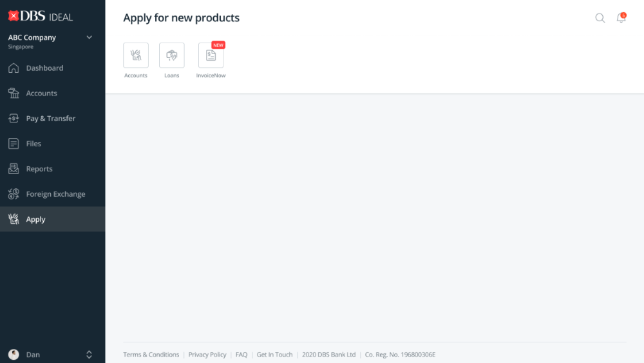Click the user name Dan

pos(33,355)
